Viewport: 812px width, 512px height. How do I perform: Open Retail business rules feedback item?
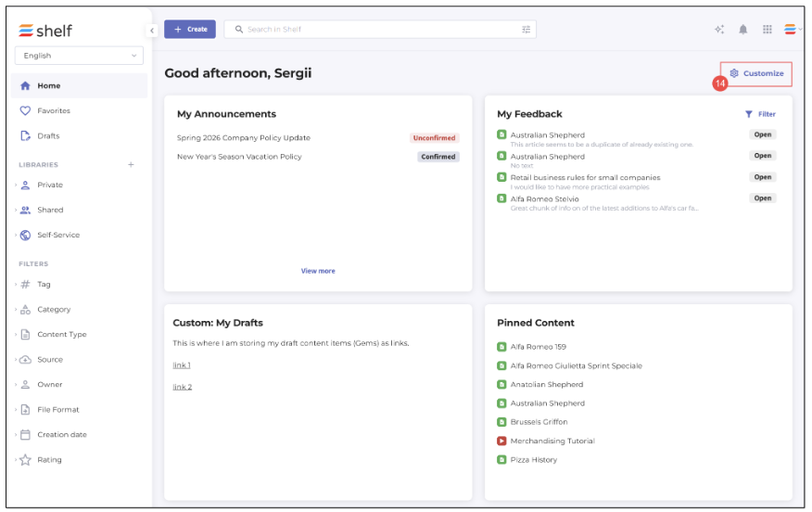pos(585,177)
